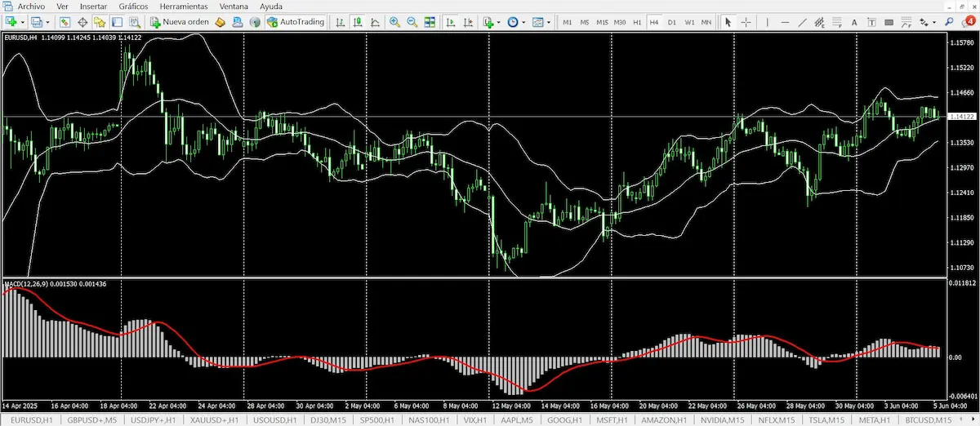The width and height of the screenshot is (980, 426).
Task: Draw a trendline with the diagonal line tool
Action: click(x=803, y=22)
